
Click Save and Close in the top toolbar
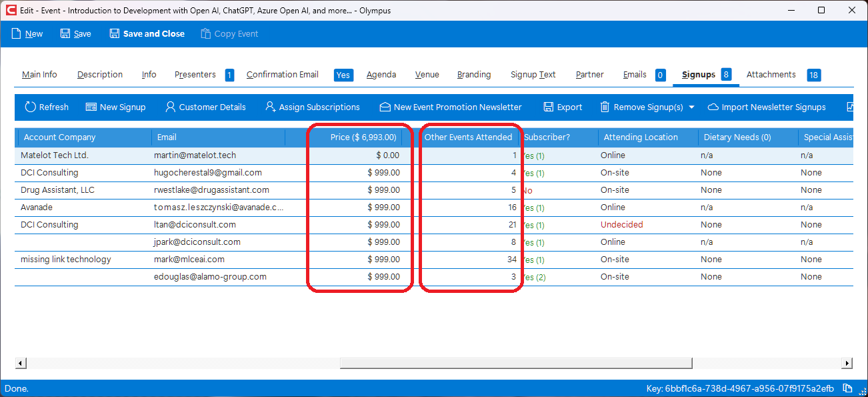(147, 34)
